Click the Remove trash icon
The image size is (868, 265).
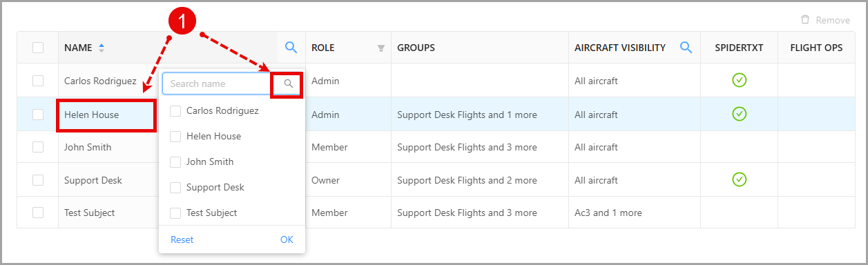tap(805, 19)
